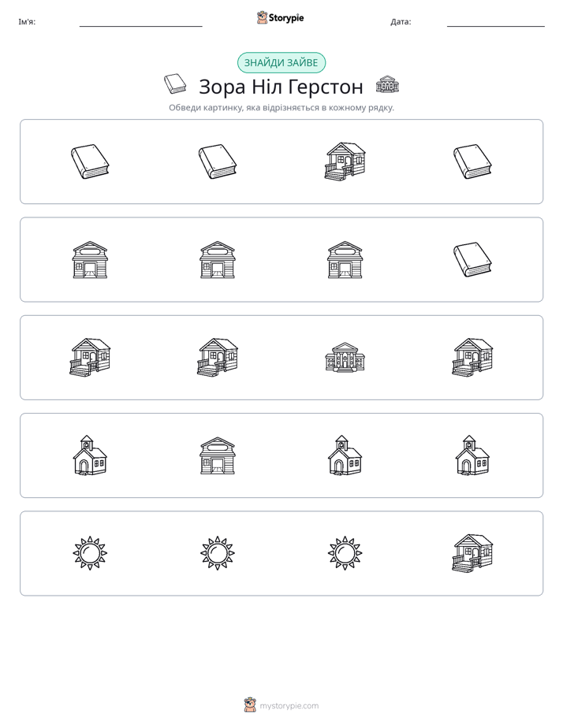Pick the columned museum building in row three
Viewport: 563px width, 728px height.
[x=345, y=357]
